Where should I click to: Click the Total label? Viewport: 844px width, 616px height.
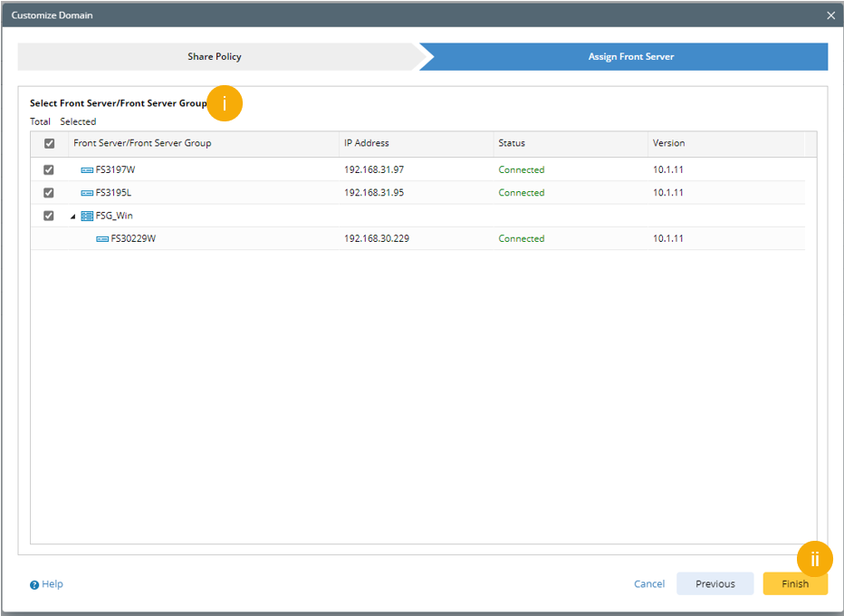(x=40, y=121)
